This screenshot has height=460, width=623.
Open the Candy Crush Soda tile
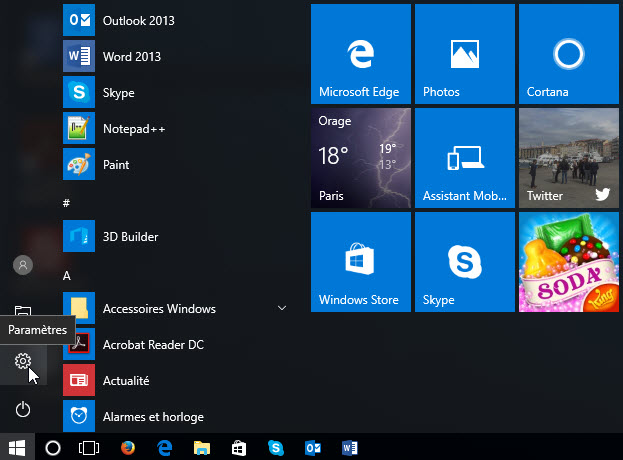pyautogui.click(x=569, y=262)
